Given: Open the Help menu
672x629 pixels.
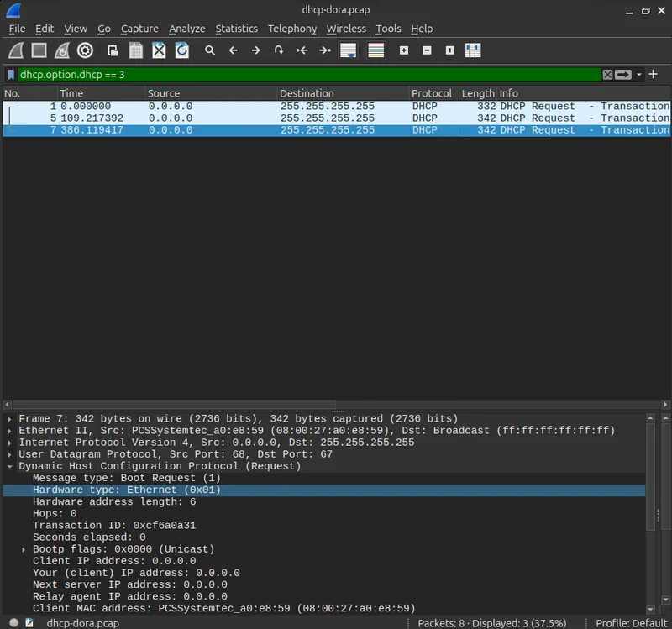Looking at the screenshot, I should click(x=422, y=29).
